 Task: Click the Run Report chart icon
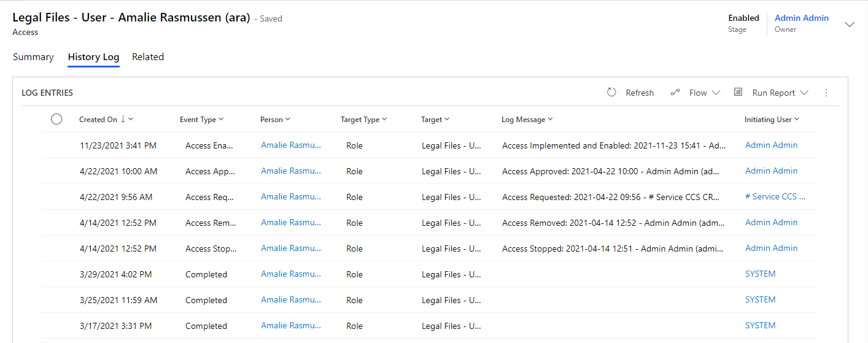738,92
